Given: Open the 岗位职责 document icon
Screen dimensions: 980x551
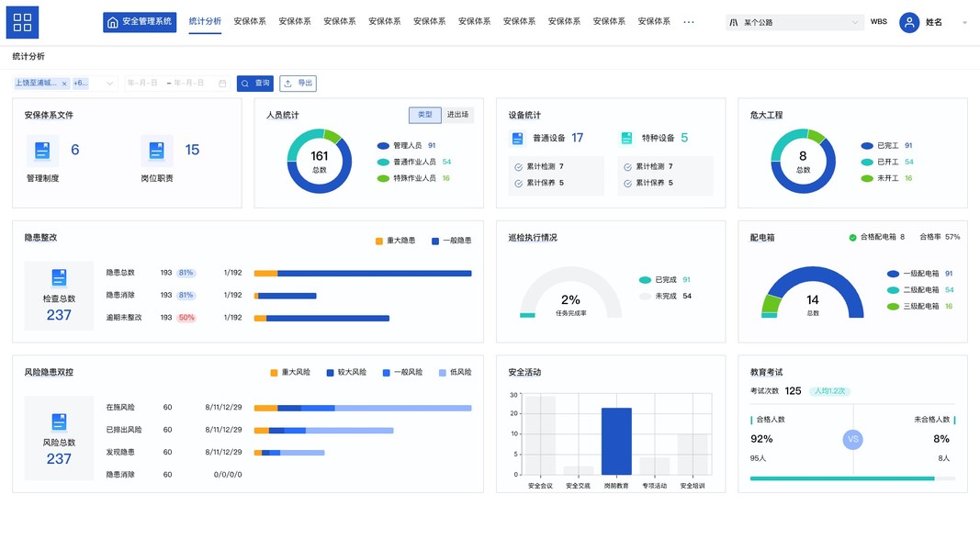Looking at the screenshot, I should tap(156, 151).
